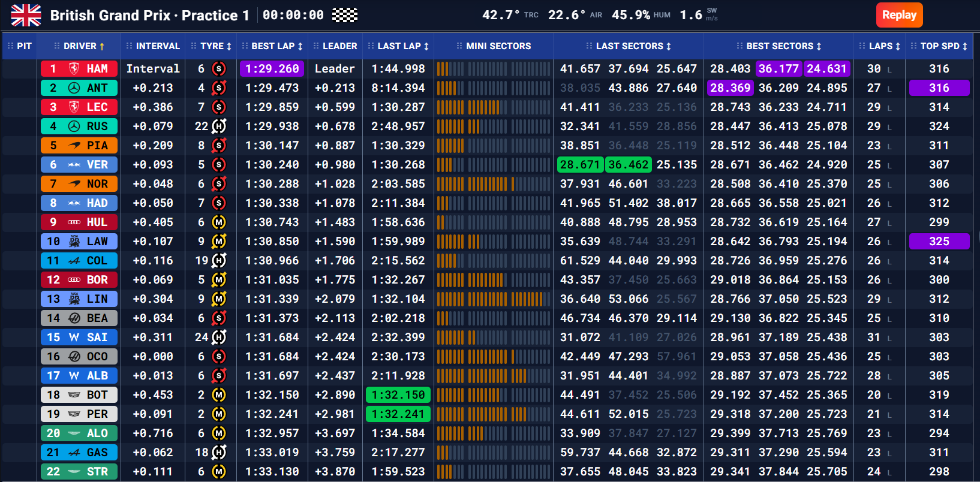Viewport: 980px width, 482px height.
Task: Sort by the DRIVER column arrow
Action: tap(102, 46)
